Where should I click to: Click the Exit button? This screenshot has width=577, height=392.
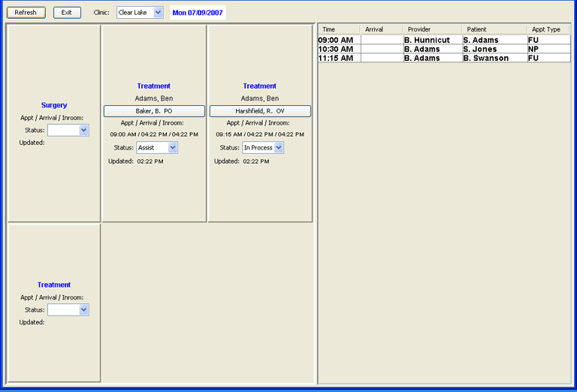pos(67,13)
